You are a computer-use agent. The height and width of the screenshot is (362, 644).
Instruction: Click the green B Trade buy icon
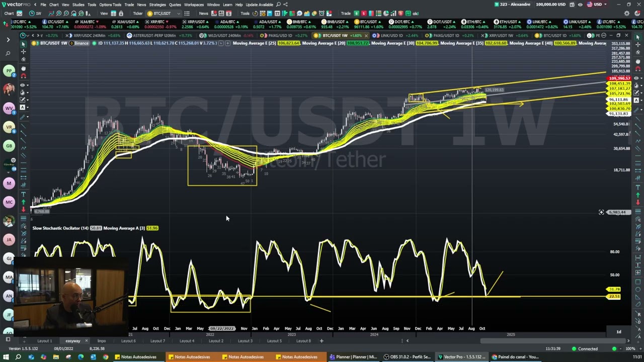coord(357,13)
